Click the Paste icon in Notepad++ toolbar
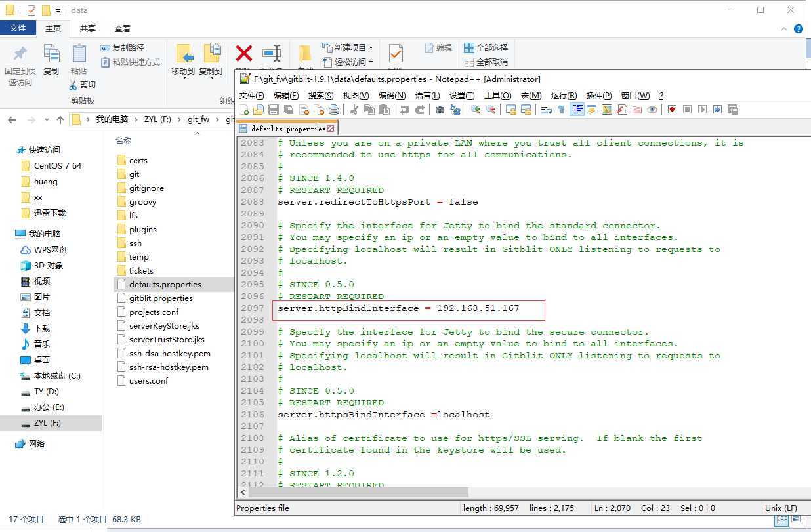This screenshot has height=532, width=811. (385, 110)
